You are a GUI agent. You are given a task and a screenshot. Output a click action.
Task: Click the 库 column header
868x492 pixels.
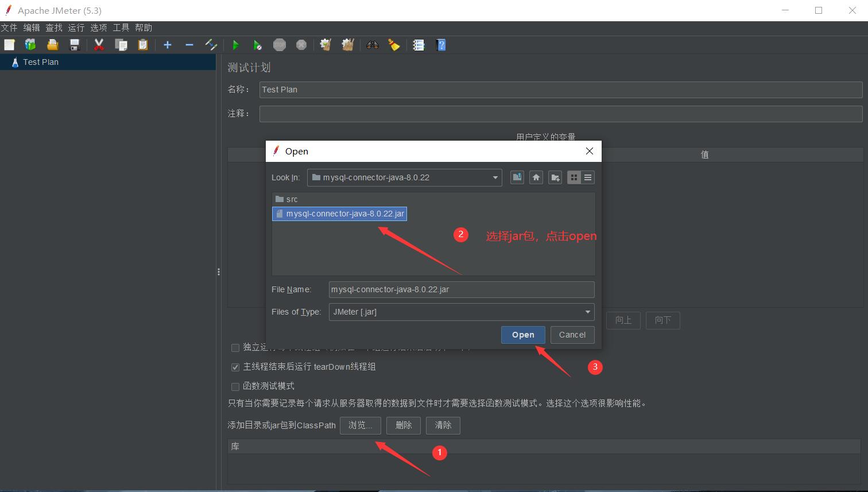click(x=544, y=446)
